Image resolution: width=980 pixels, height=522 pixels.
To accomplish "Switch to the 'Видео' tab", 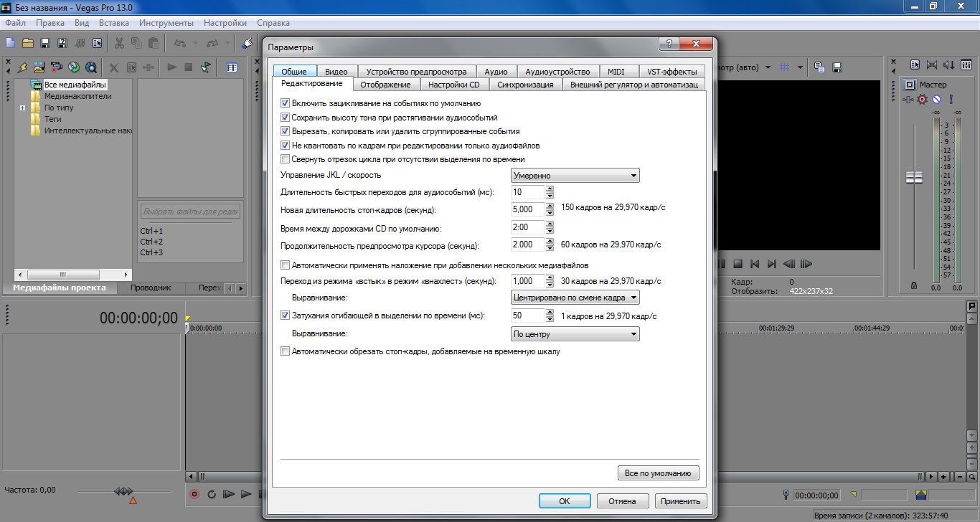I will (336, 72).
